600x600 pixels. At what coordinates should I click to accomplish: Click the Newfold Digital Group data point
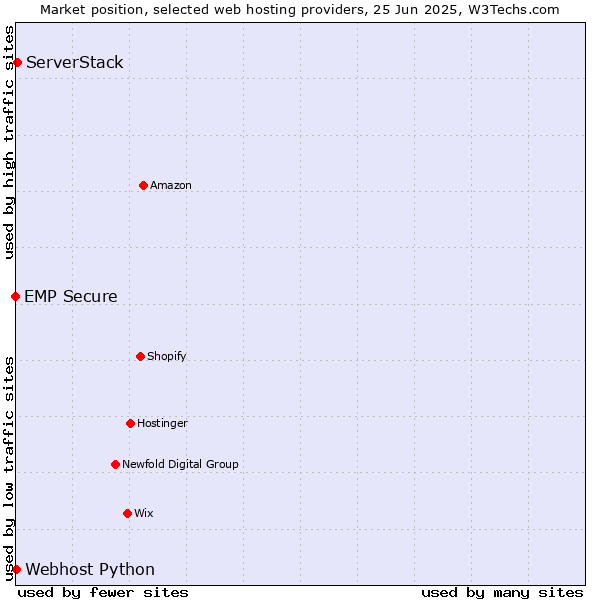point(116,465)
